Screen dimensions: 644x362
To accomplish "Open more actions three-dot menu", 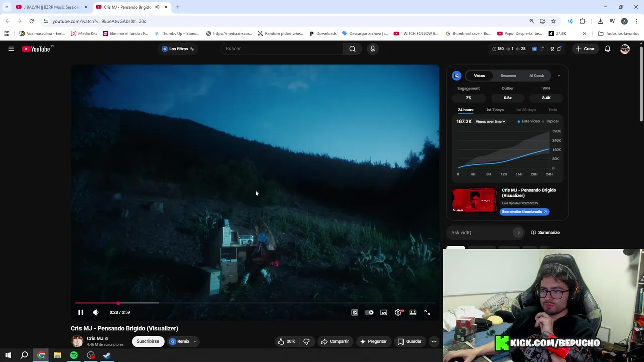I will [x=434, y=341].
